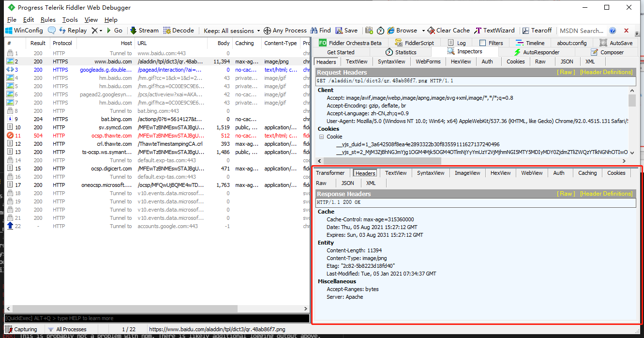Open the File menu
The height and width of the screenshot is (338, 644).
pos(12,20)
